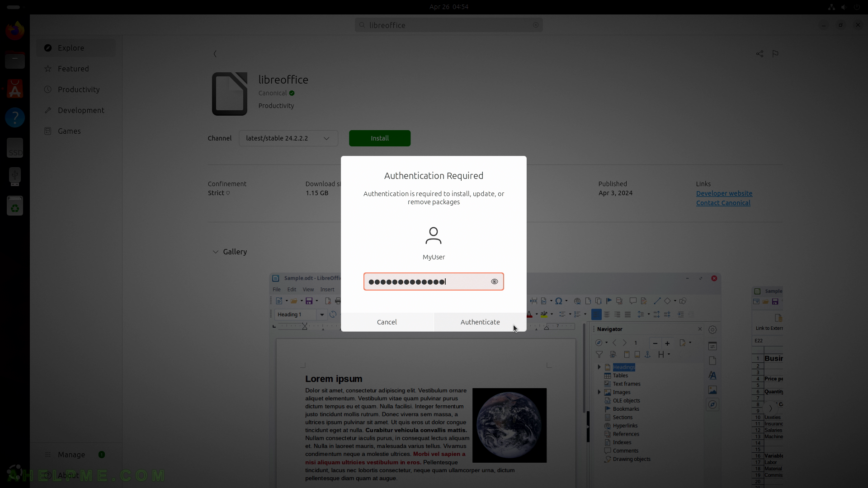Click Tables in Navigator list
The width and height of the screenshot is (868, 488).
(x=620, y=375)
